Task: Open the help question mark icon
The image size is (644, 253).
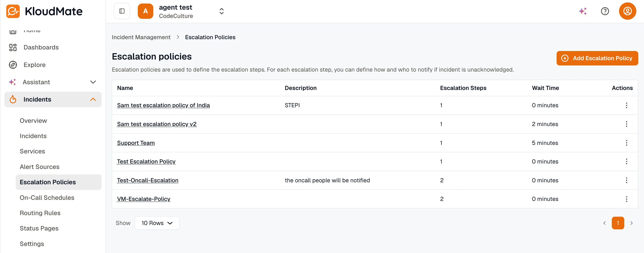Action: click(x=605, y=11)
